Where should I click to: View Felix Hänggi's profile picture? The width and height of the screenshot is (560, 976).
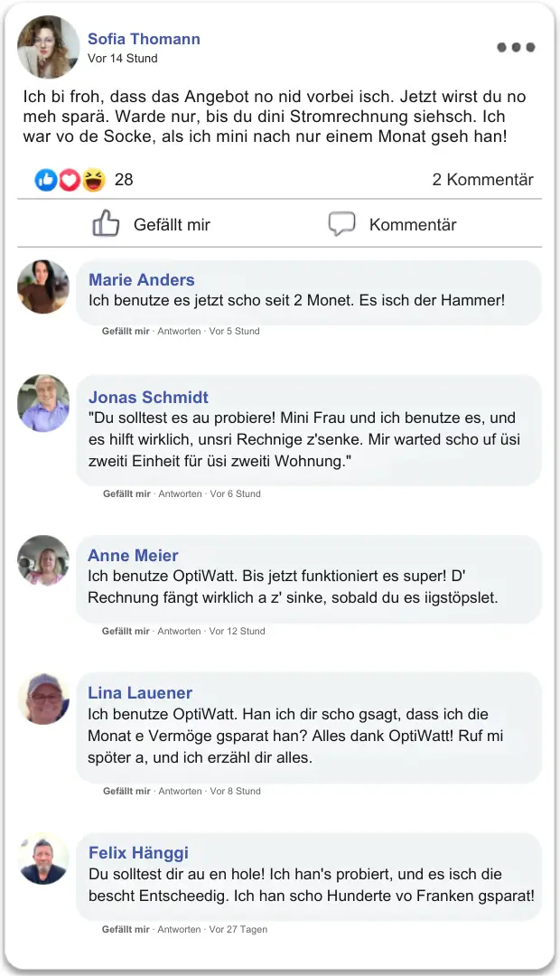coord(43,859)
